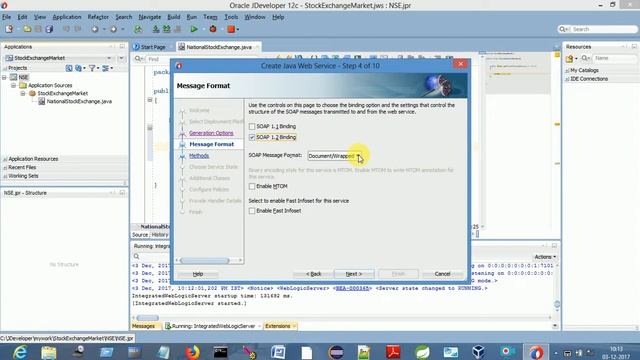Open File Explorer from the taskbar

(49, 352)
